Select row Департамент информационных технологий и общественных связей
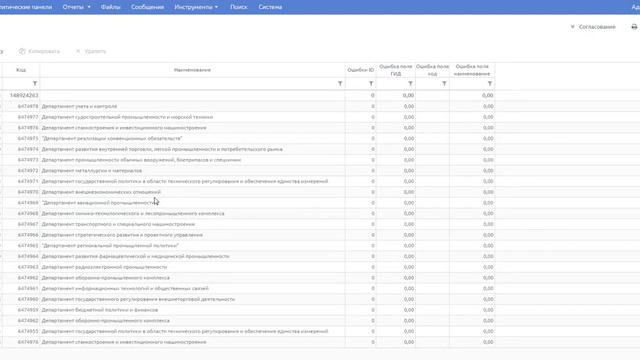This screenshot has width=640, height=360. coord(247,288)
